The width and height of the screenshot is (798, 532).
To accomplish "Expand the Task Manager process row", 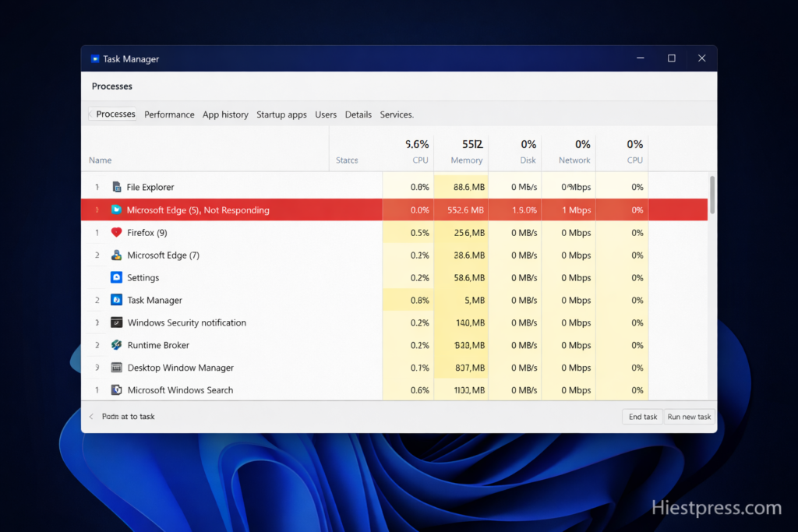I will click(x=97, y=300).
